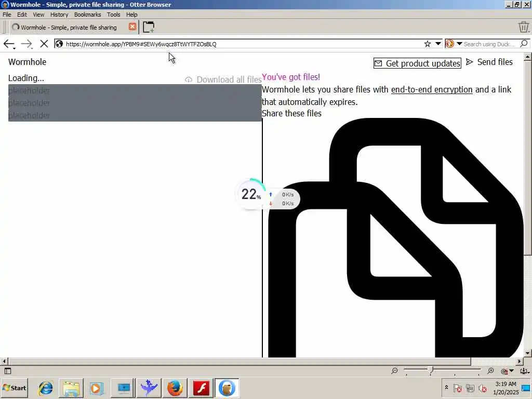Expand the address bar history dropdown
This screenshot has width=532, height=399.
pyautogui.click(x=438, y=44)
